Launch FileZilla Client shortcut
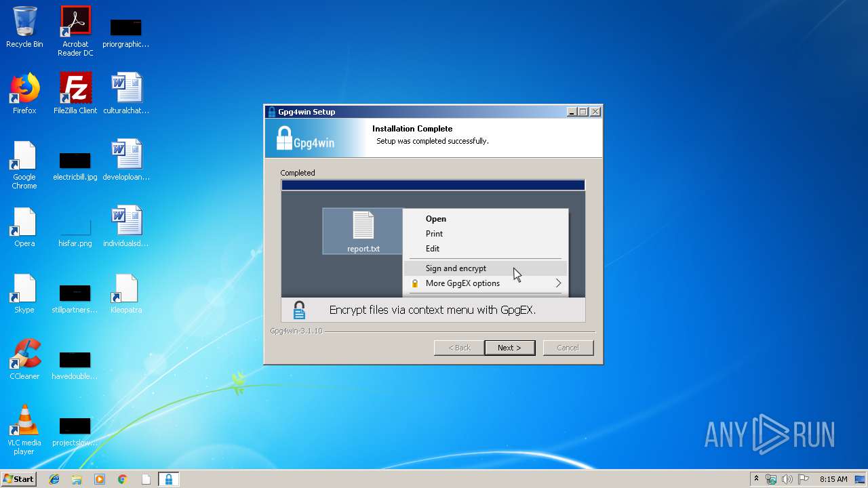868x488 pixels. coord(75,94)
